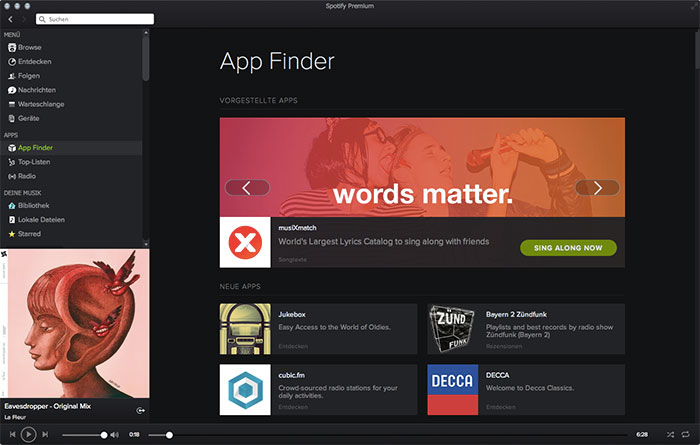Open Nachrichten messages
Image resolution: width=700 pixels, height=445 pixels.
coord(32,90)
